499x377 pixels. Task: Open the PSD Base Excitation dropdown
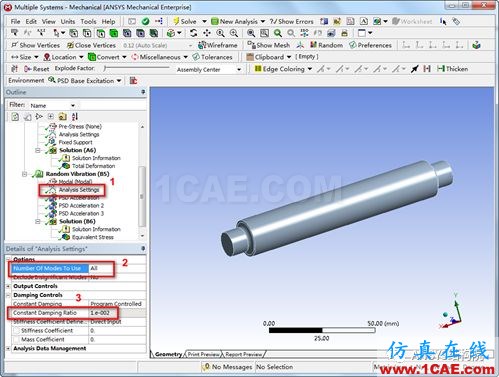(119, 81)
